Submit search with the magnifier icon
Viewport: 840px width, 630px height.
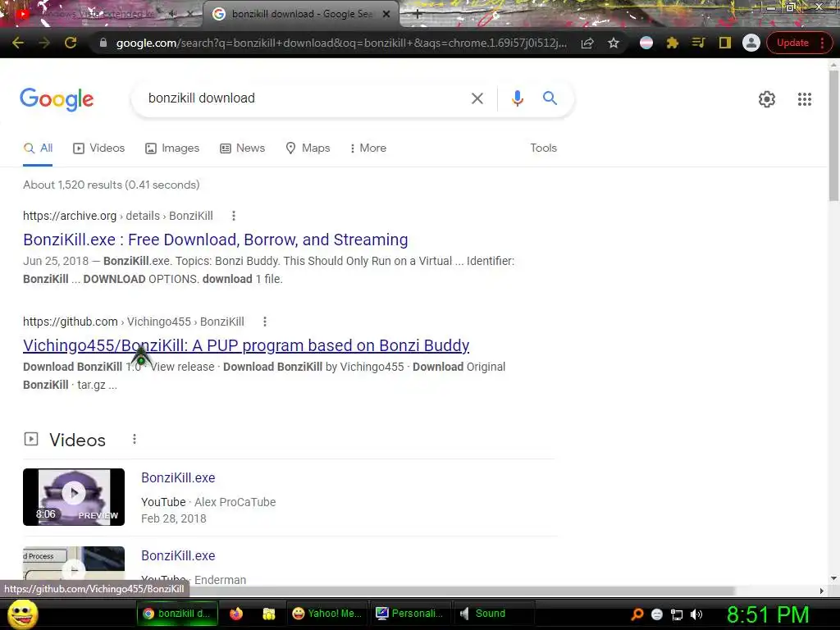pyautogui.click(x=550, y=98)
